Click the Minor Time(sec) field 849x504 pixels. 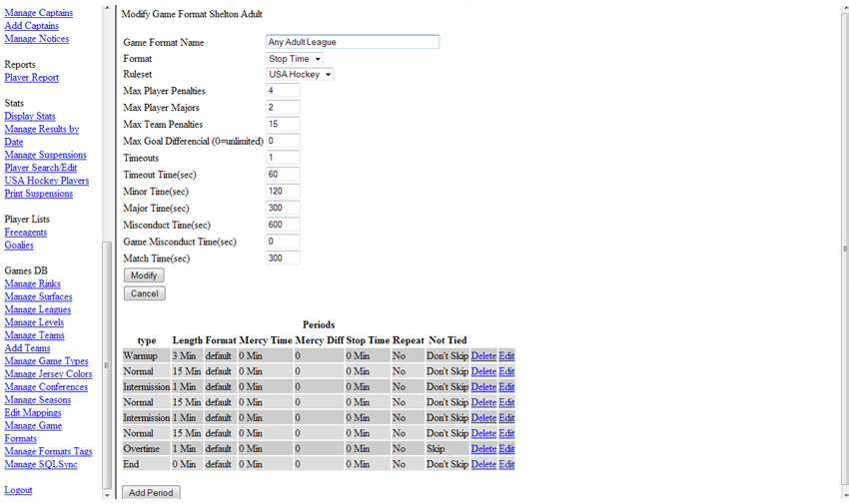click(283, 192)
